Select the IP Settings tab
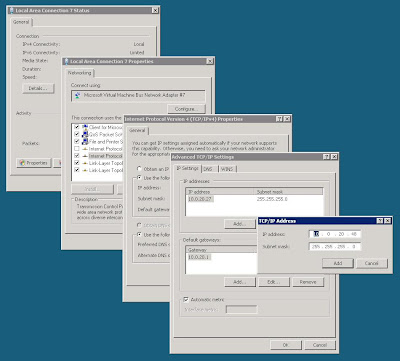The image size is (400, 361). 188,169
